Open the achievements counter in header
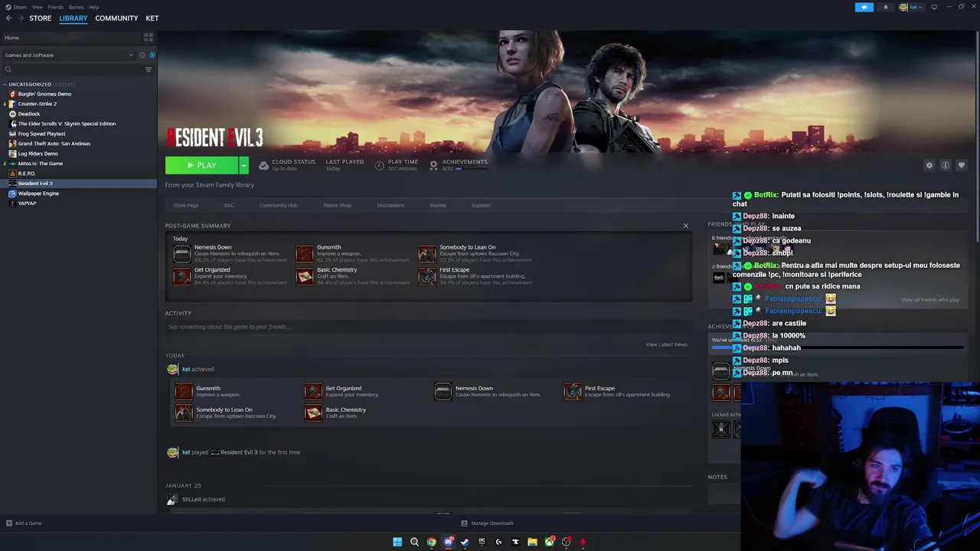This screenshot has width=980, height=551. click(459, 165)
